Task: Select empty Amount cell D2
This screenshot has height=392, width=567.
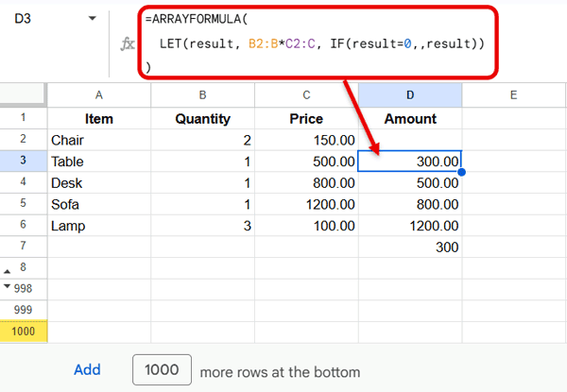Action: coord(410,140)
